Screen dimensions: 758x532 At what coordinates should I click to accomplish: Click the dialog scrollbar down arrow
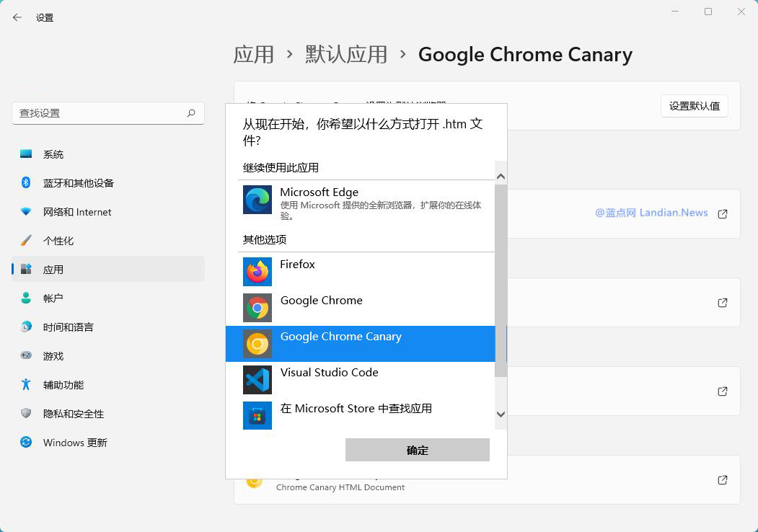click(x=501, y=414)
